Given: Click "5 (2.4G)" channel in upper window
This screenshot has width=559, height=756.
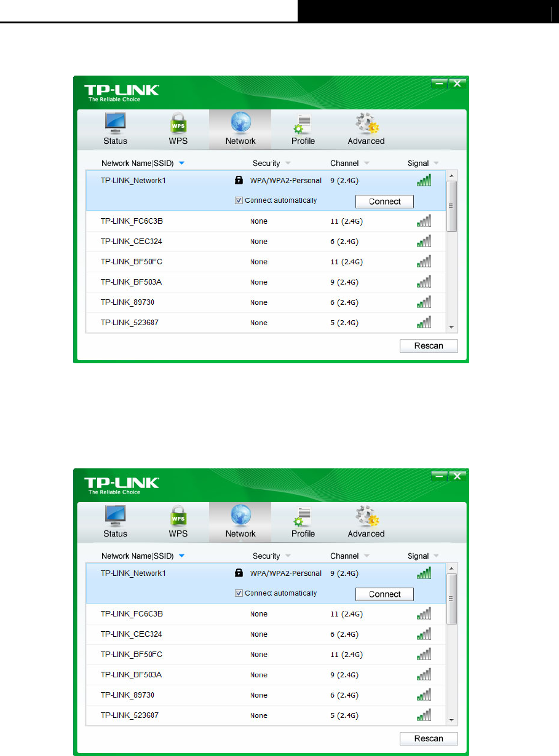Looking at the screenshot, I should point(344,323).
